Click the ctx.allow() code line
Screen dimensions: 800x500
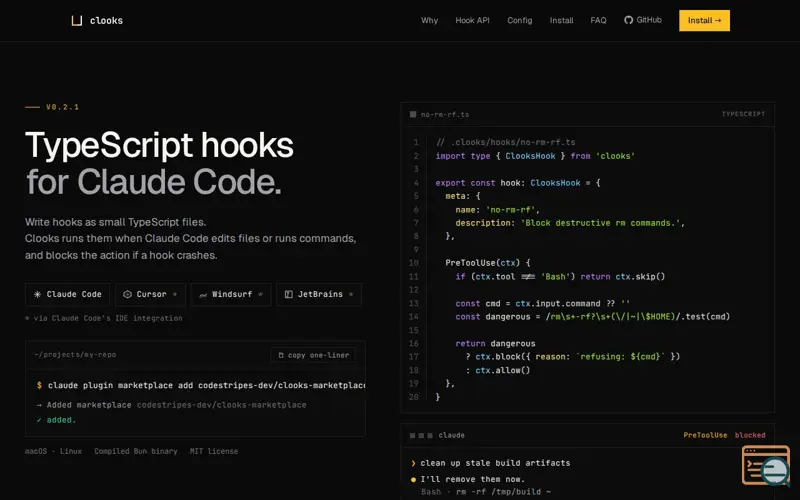point(498,370)
